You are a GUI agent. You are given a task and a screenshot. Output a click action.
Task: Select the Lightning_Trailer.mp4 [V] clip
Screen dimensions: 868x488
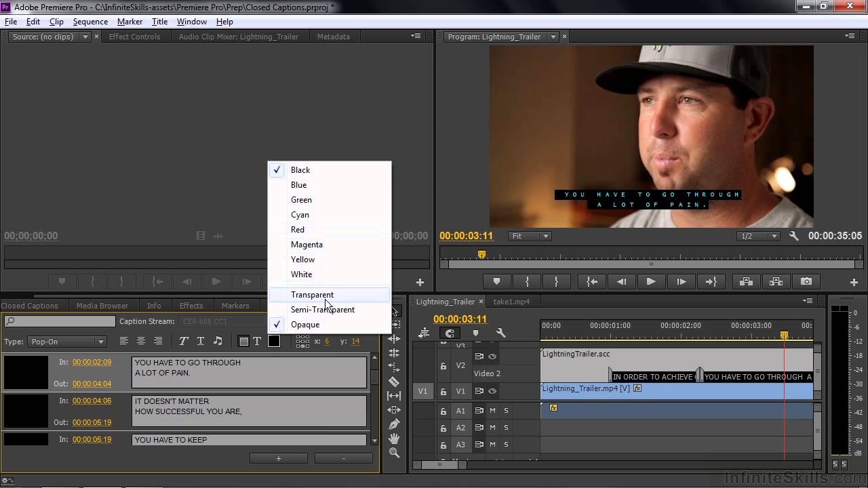677,391
